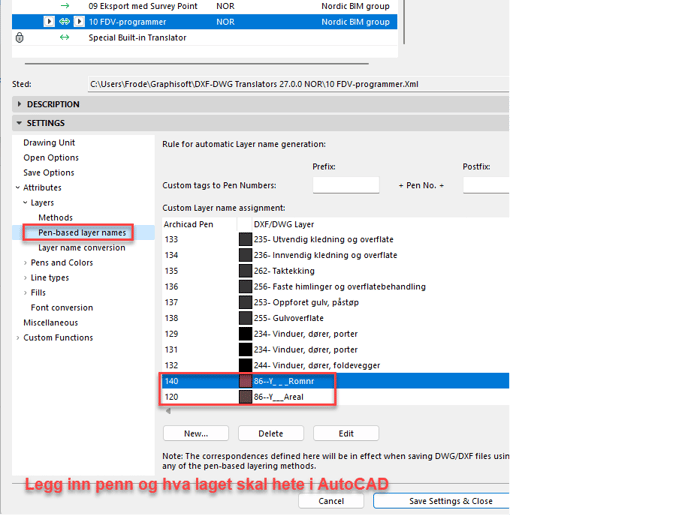The image size is (688, 516).
Task: Click the Sted file path field
Action: click(298, 84)
